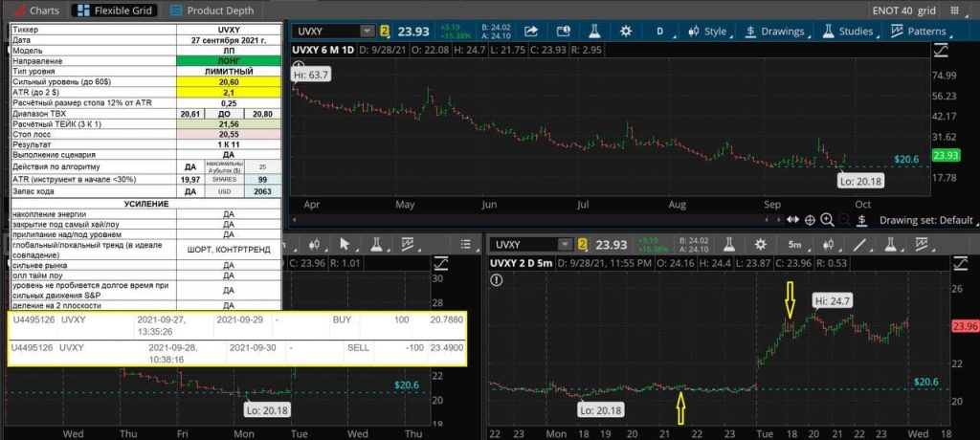
Task: Open chart settings gear on top chart
Action: [x=626, y=32]
